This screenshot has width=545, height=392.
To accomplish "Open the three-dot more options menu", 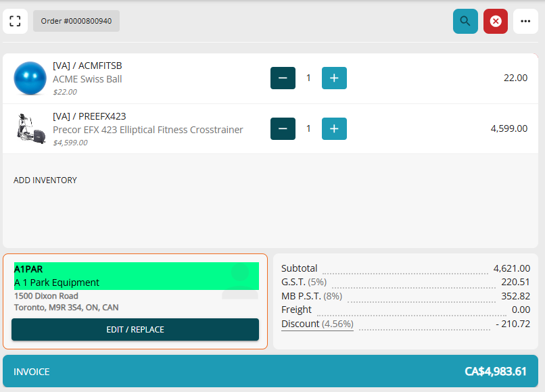I will click(x=525, y=21).
